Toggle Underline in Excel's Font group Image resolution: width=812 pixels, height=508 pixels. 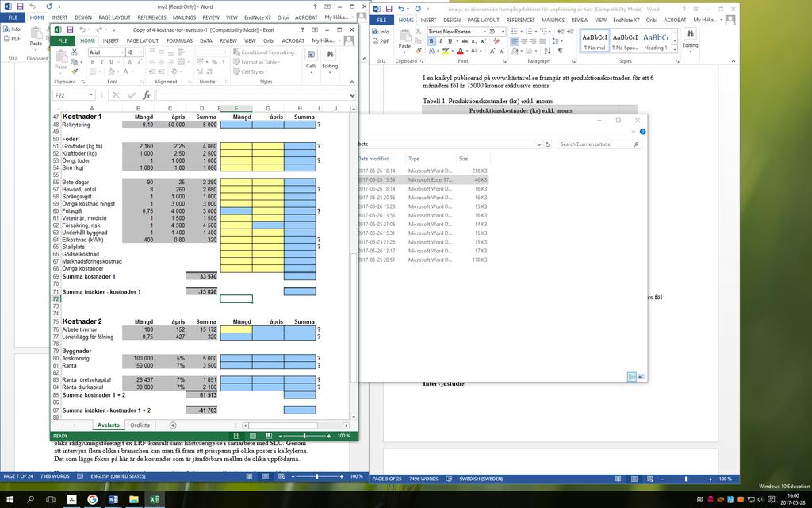pos(109,62)
